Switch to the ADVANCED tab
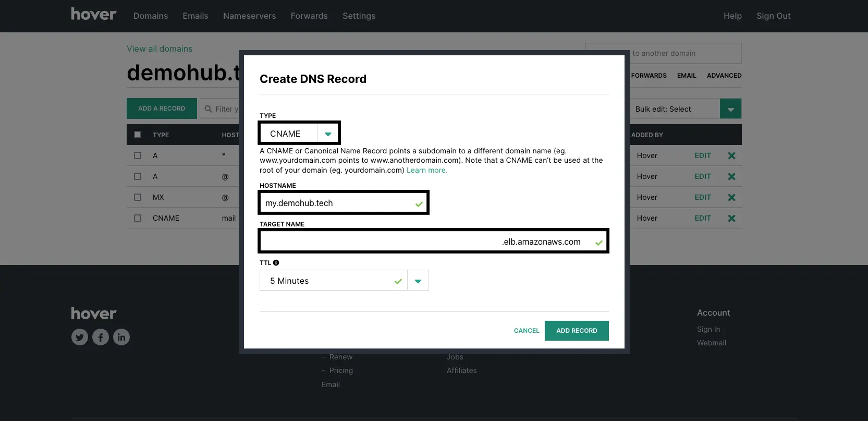868x421 pixels. [x=724, y=76]
